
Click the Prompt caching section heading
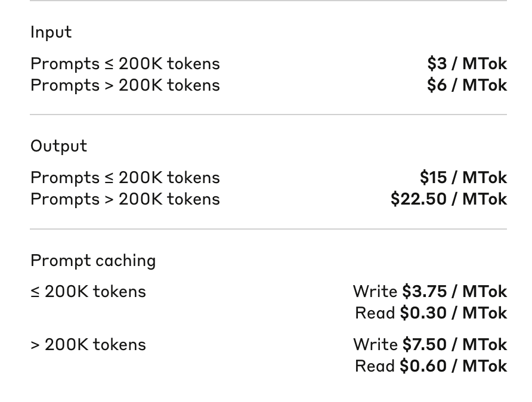[x=93, y=261]
